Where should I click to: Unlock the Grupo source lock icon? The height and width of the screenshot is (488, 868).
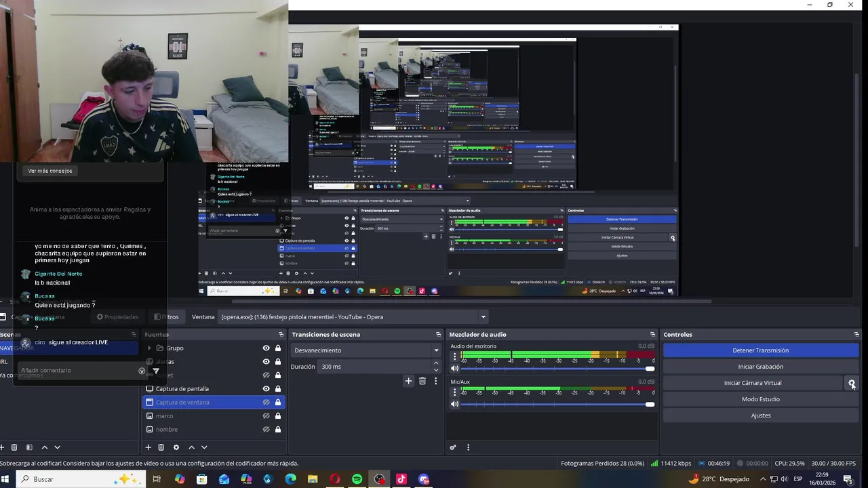pyautogui.click(x=278, y=348)
